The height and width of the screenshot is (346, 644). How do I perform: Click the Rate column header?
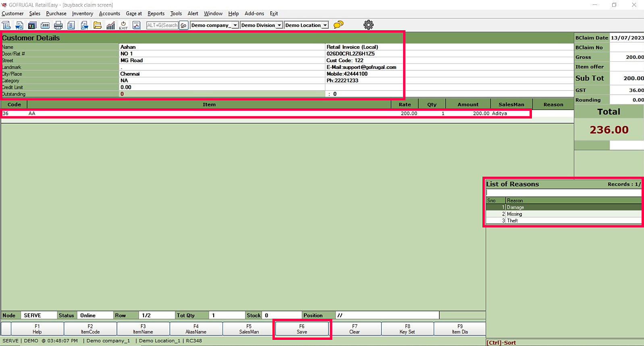point(405,104)
